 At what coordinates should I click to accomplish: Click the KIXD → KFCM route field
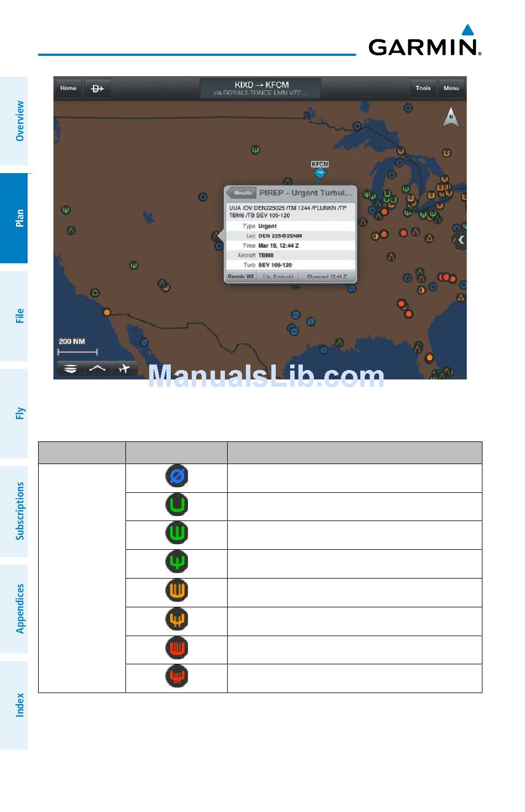click(260, 89)
